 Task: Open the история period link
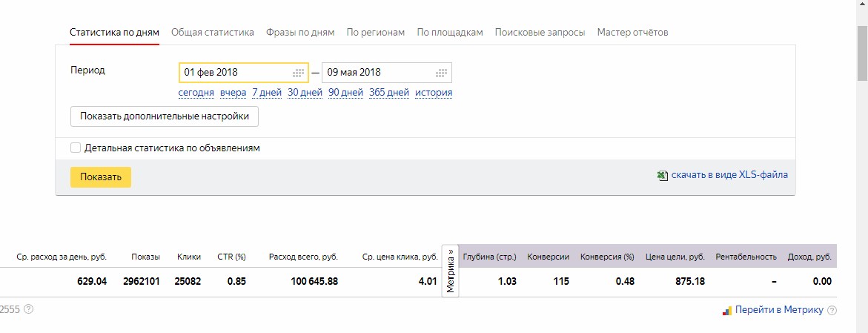pos(434,93)
